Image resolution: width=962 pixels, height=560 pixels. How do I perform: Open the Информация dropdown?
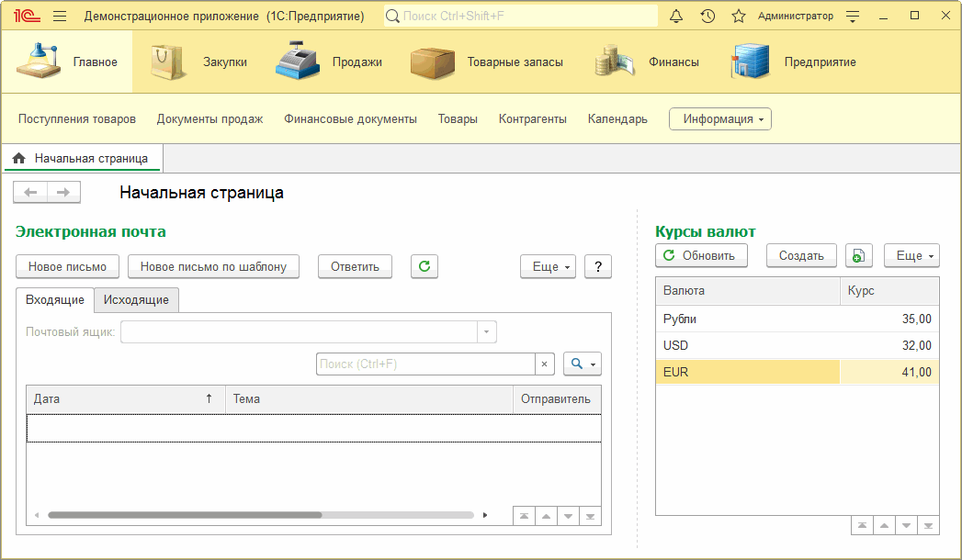[719, 118]
